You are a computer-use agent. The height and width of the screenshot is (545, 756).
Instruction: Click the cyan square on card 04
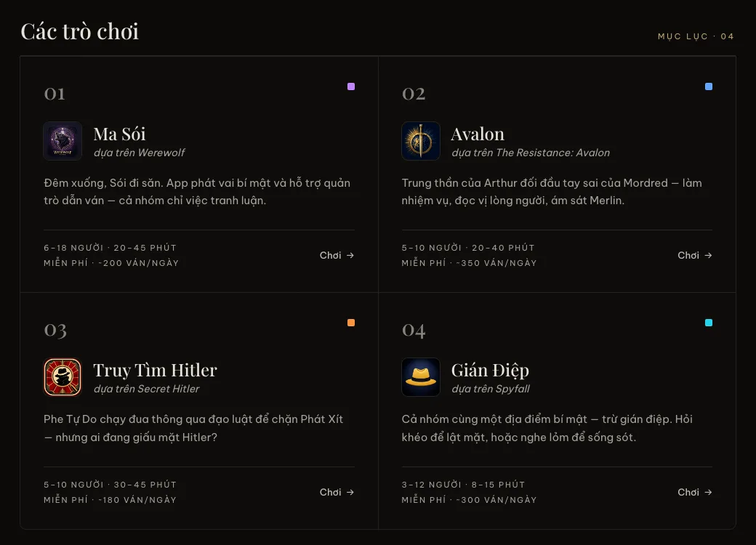[709, 323]
